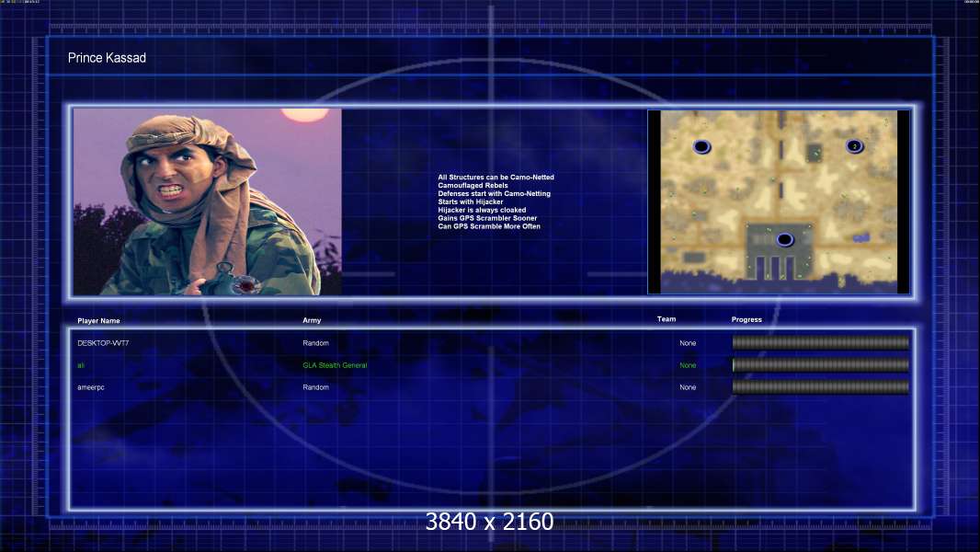Click the Prince Kassad title text

107,58
